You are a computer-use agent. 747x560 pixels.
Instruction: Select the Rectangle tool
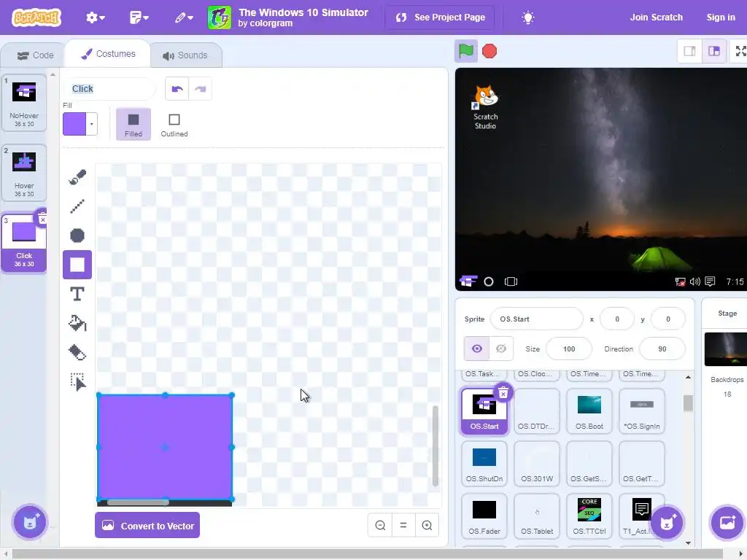(77, 265)
